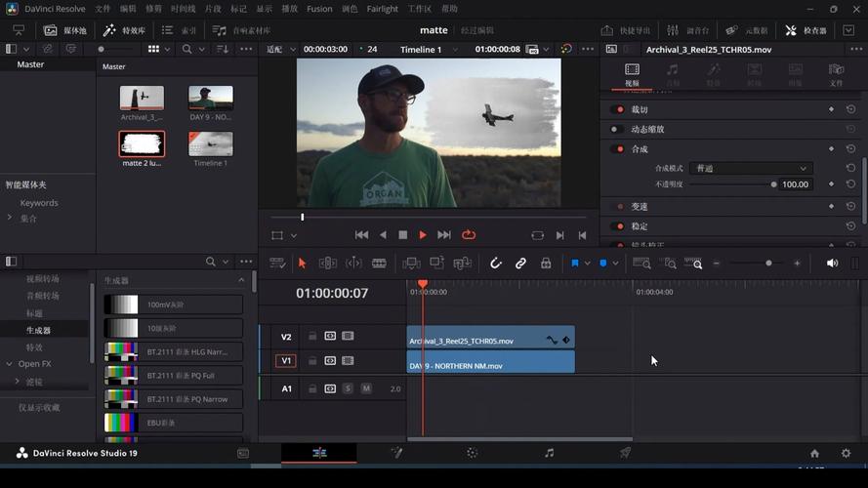
Task: Enable the 动态缩放 toggle
Action: 617,130
